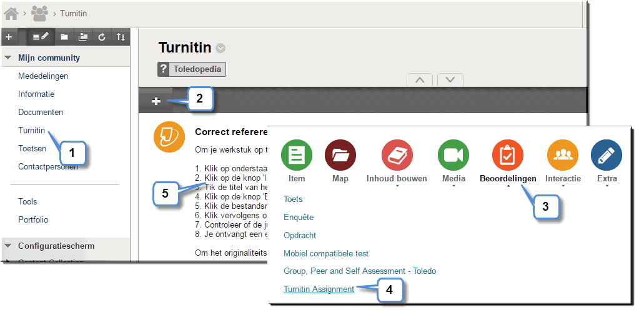Click the Toledopedia help button
The height and width of the screenshot is (312, 644).
[192, 69]
